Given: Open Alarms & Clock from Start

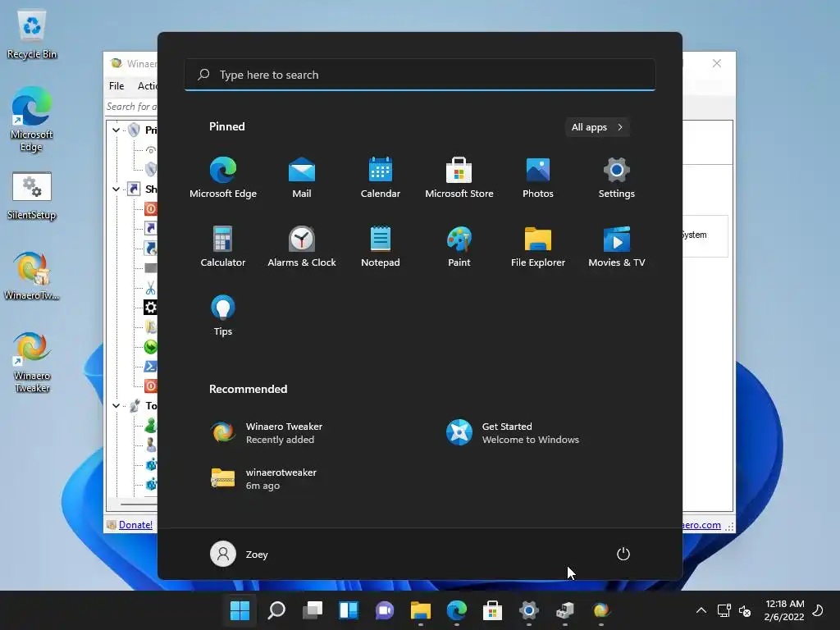Looking at the screenshot, I should (302, 246).
